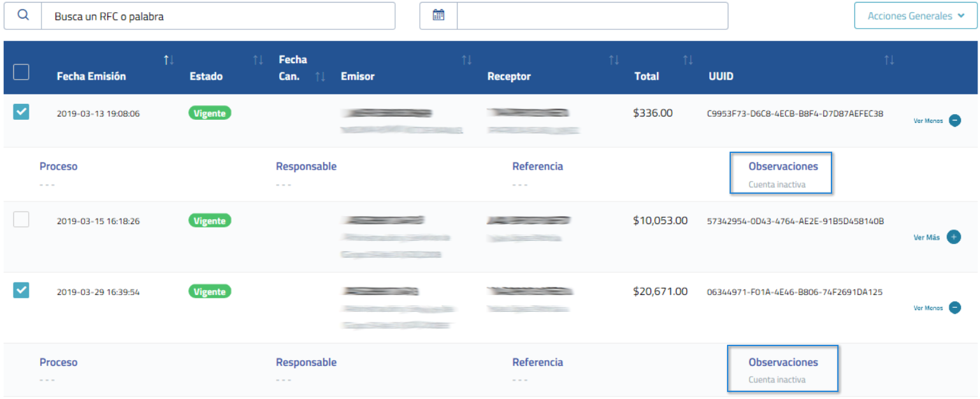Image resolution: width=980 pixels, height=399 pixels.
Task: Sort the Emisor column
Action: 467,59
